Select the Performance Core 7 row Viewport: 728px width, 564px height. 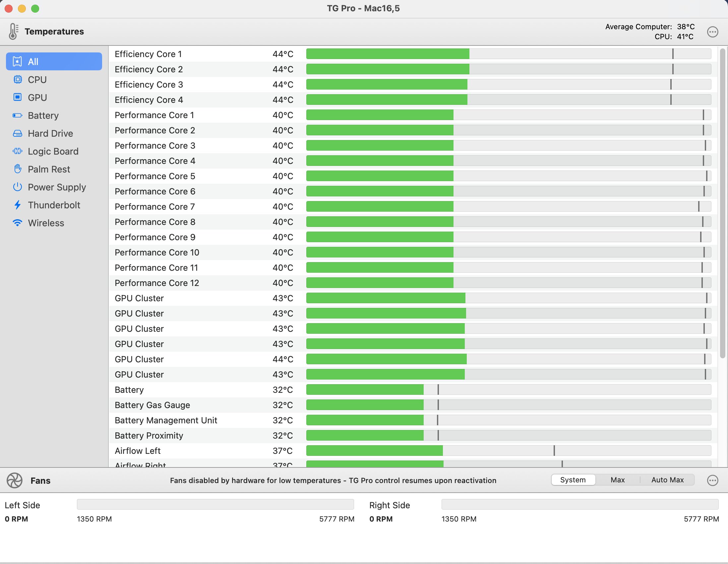pyautogui.click(x=413, y=206)
